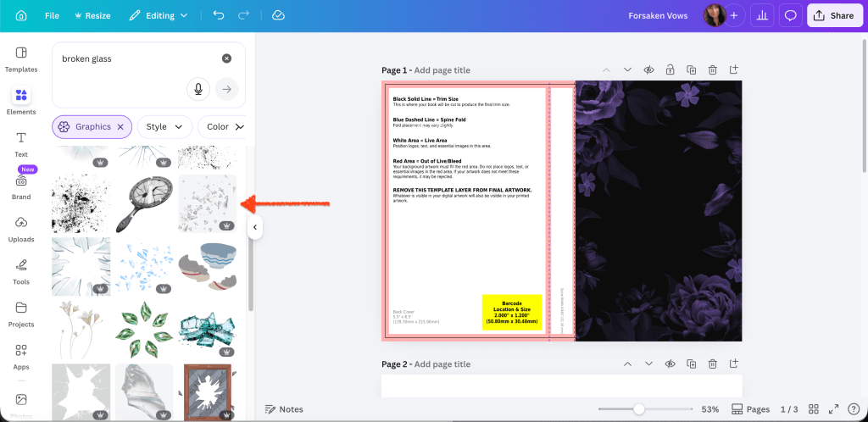The width and height of the screenshot is (868, 422).
Task: Open the comments speech bubble icon
Action: click(790, 15)
